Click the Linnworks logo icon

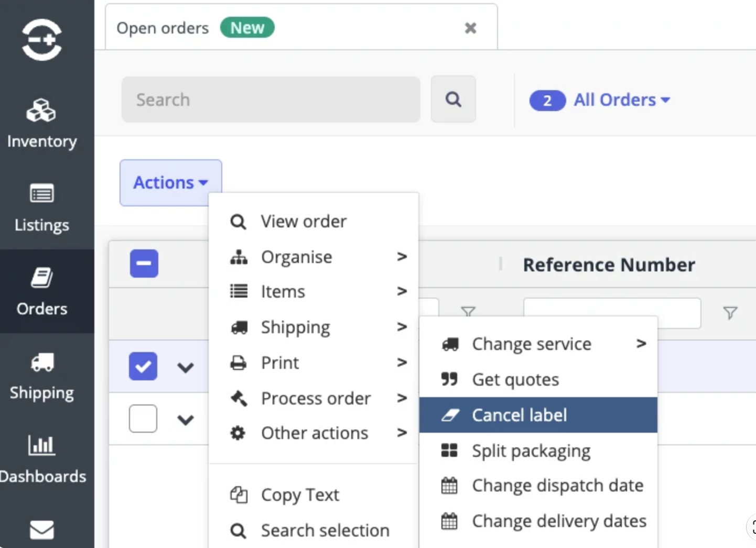42,40
